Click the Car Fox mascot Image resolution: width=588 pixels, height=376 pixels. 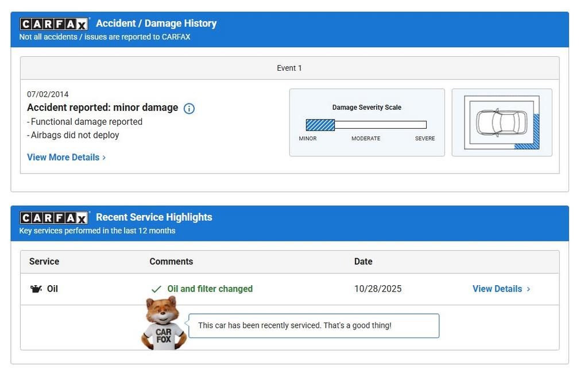click(x=164, y=323)
